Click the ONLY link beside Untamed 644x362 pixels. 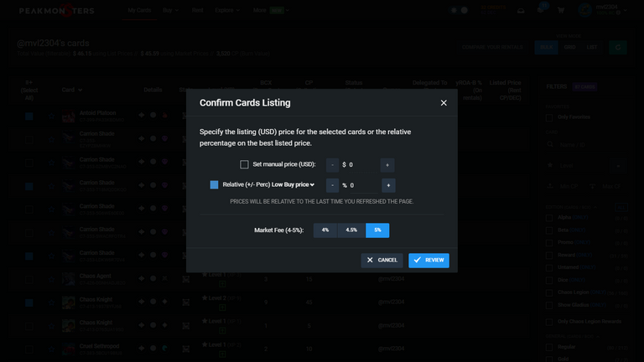tap(588, 267)
